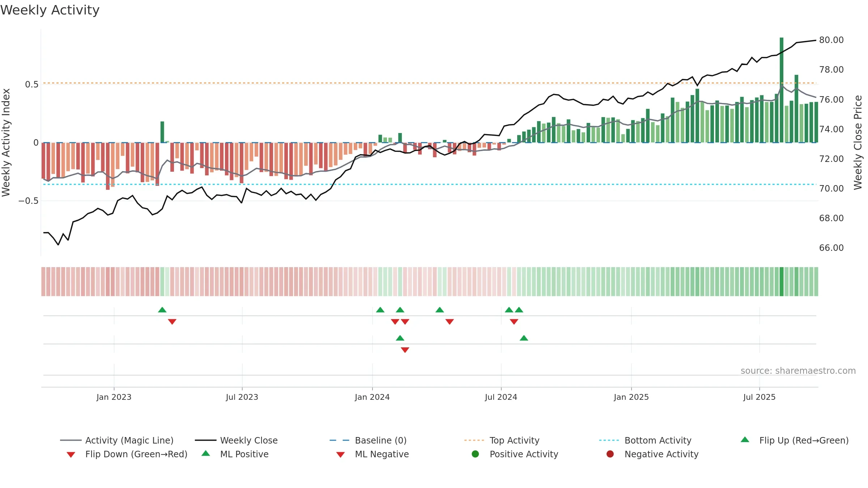Viewport: 868px width, 488px height.
Task: Click the 66.00 price axis label
Action: pyautogui.click(x=831, y=248)
